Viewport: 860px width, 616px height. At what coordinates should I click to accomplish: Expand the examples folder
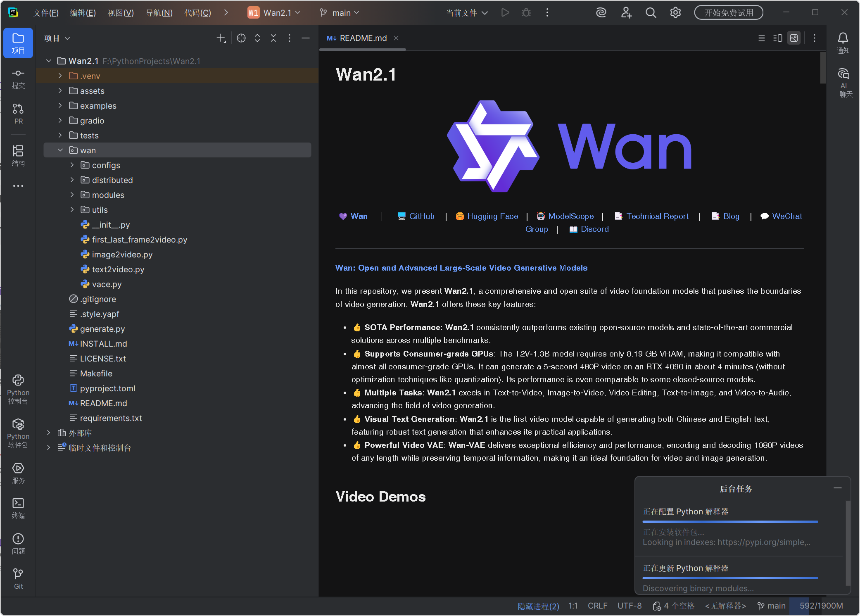pyautogui.click(x=60, y=106)
